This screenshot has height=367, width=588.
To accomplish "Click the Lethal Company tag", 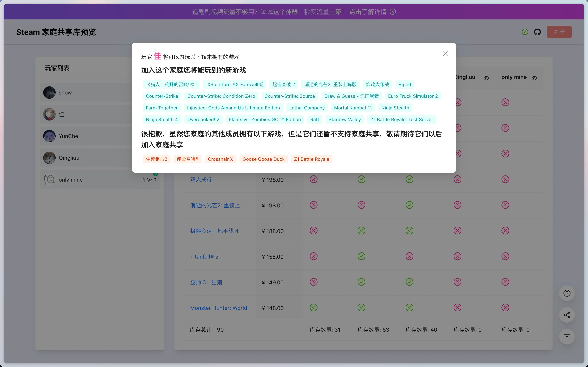I will [x=307, y=108].
